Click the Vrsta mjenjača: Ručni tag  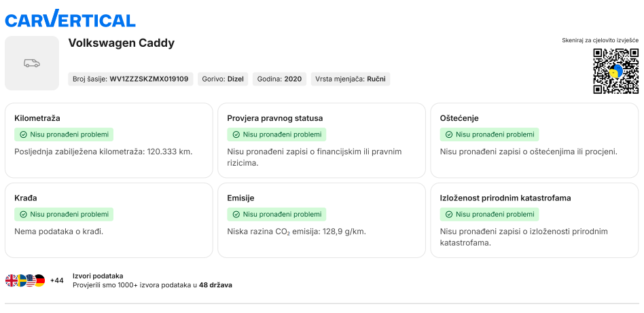point(351,79)
